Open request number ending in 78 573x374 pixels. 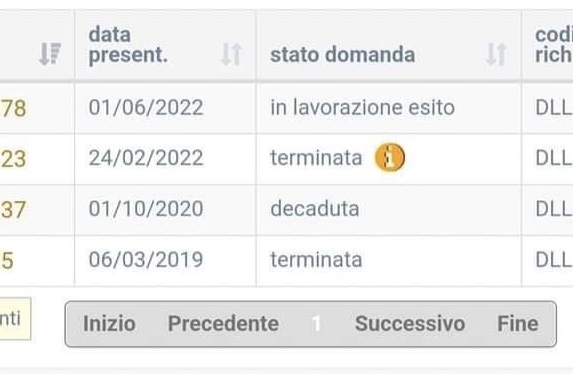[x=13, y=108]
